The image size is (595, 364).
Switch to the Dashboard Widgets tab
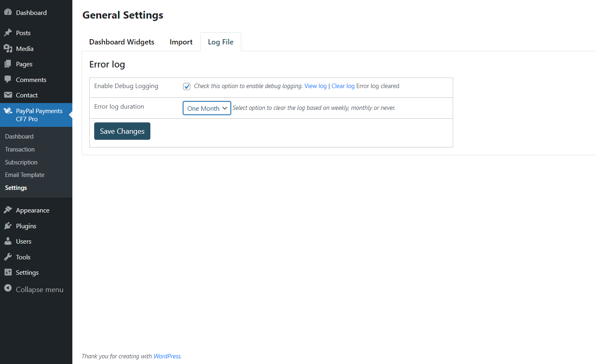pos(122,42)
